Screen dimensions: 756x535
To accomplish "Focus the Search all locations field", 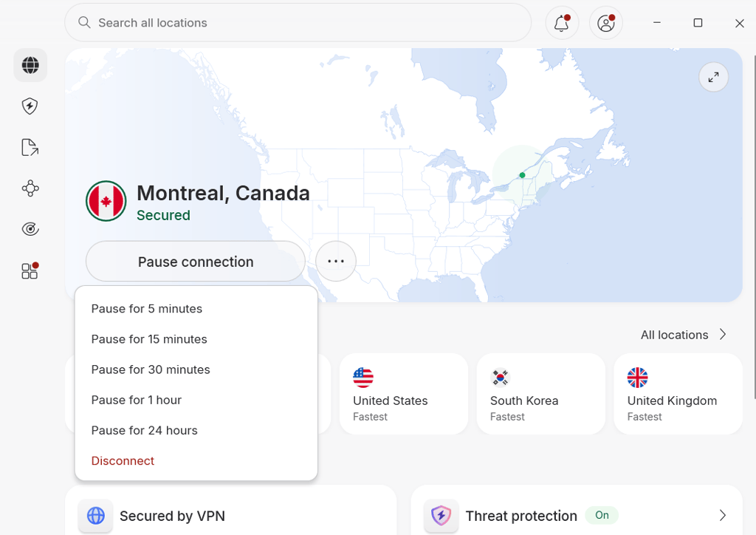I will [x=298, y=23].
